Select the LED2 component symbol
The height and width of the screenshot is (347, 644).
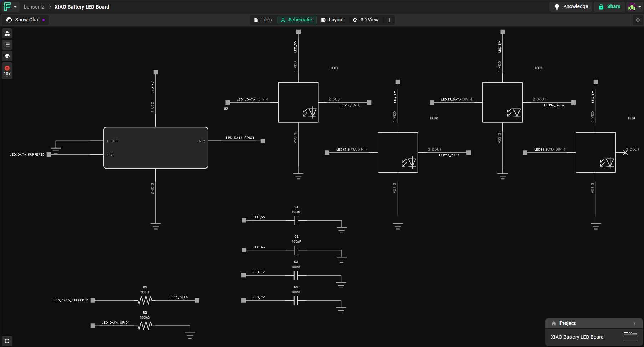(x=398, y=152)
